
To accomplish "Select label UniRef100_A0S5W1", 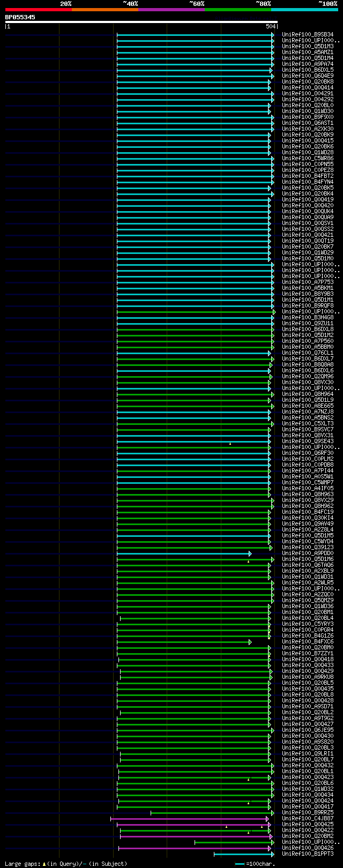I will click(308, 477).
